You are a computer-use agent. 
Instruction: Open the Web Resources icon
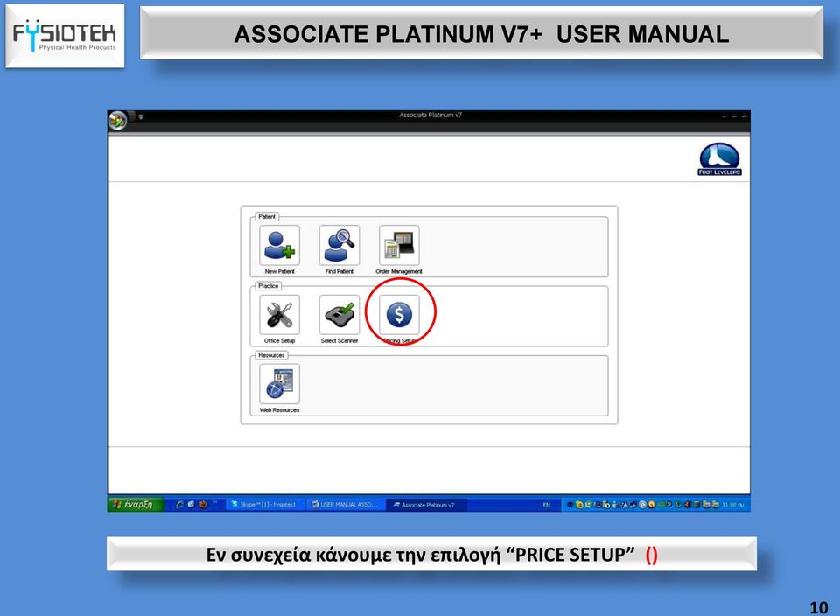[x=280, y=383]
